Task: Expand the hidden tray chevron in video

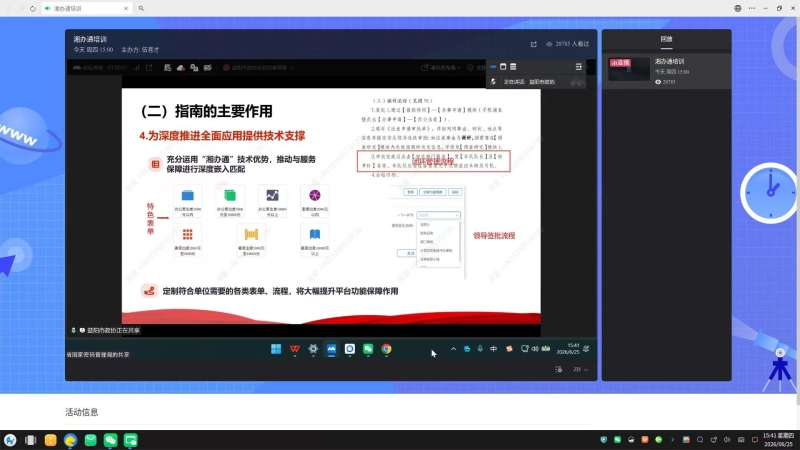Action: (453, 349)
